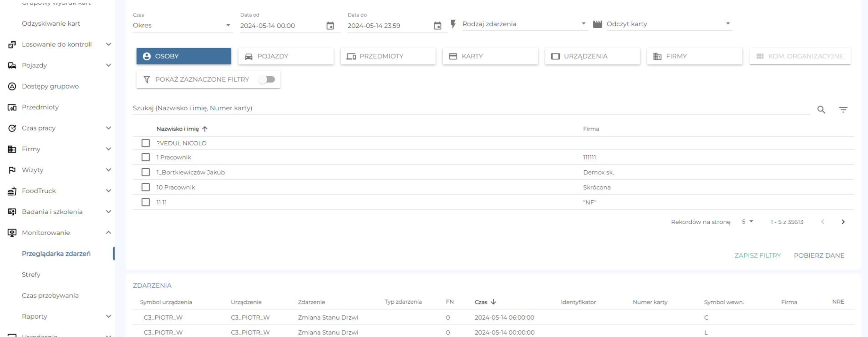Click the Losowanie do kontroli sidebar icon
868x337 pixels.
pos(12,44)
